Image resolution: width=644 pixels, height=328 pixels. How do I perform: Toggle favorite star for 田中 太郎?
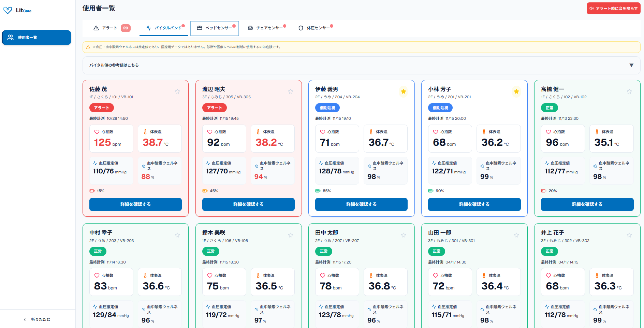tap(404, 235)
